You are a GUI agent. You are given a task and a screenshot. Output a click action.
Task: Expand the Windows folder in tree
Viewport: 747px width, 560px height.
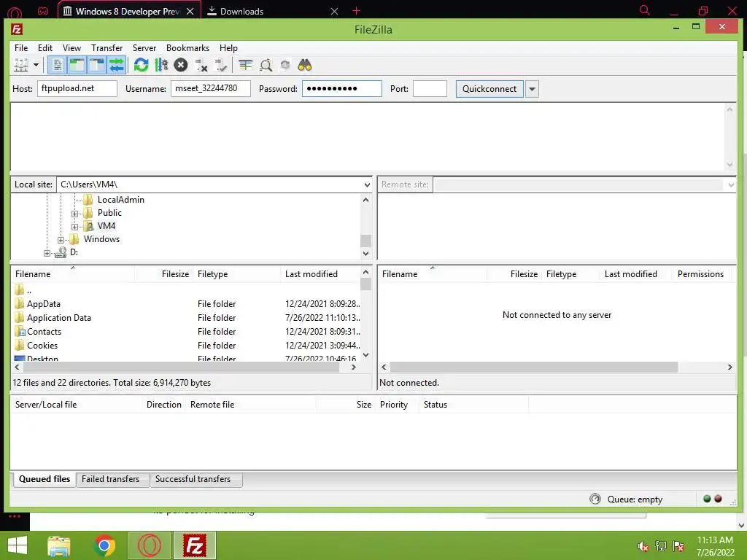pos(61,240)
